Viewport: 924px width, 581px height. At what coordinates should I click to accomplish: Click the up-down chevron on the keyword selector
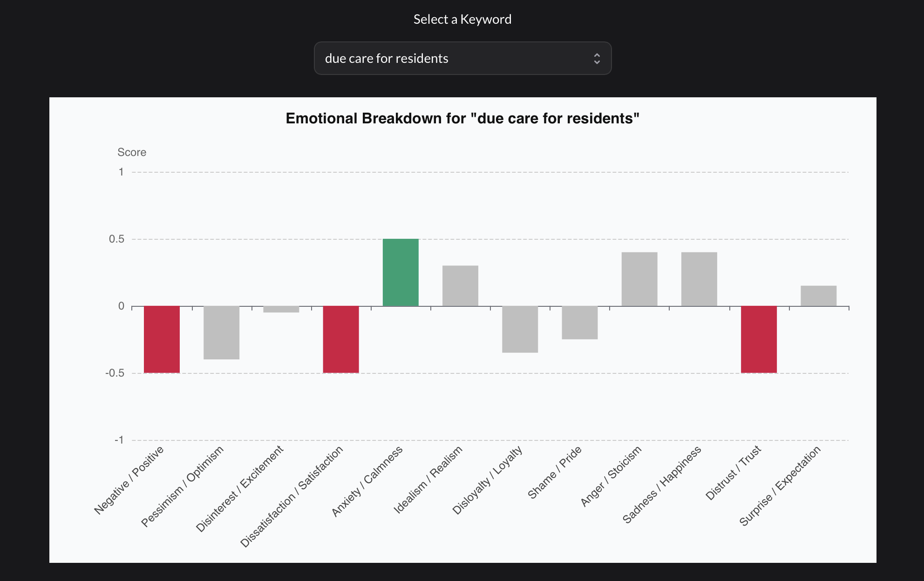click(x=598, y=58)
